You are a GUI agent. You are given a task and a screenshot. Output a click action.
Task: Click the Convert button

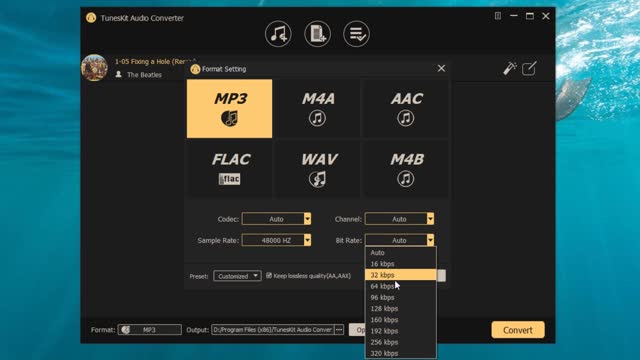tap(518, 330)
